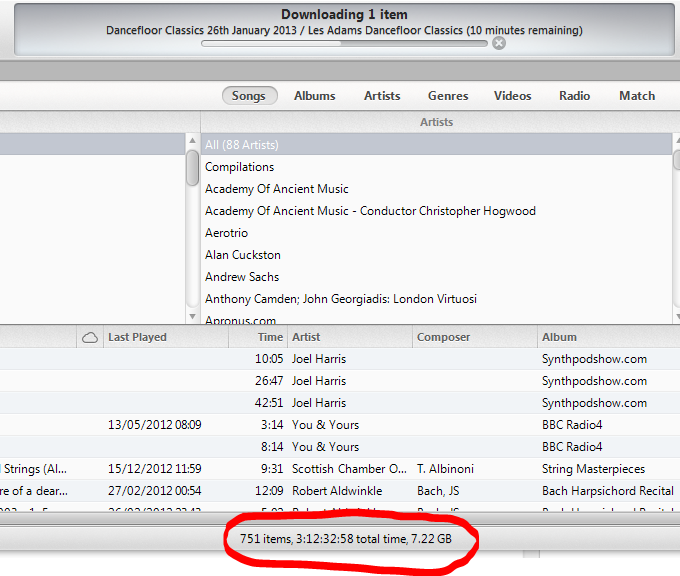680x576 pixels.
Task: Click the 751 items status summary
Action: [x=346, y=539]
